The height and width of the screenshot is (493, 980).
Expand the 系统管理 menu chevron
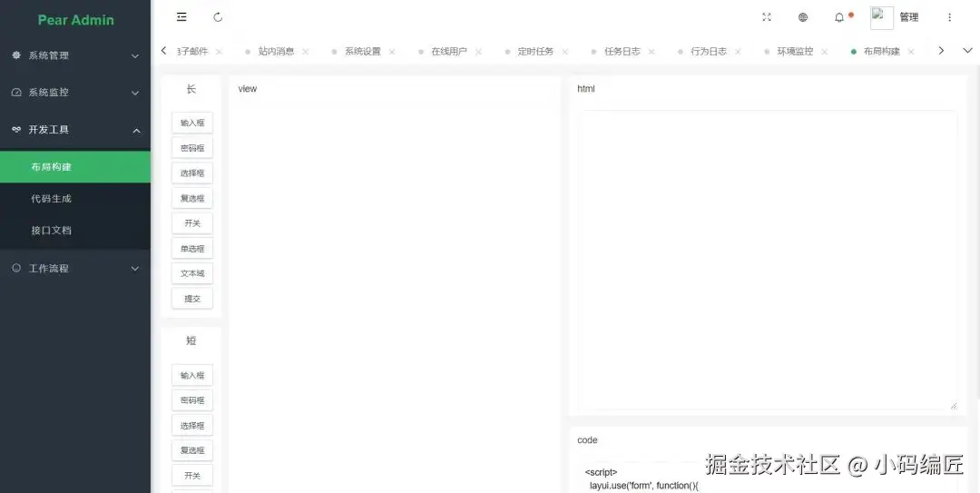coord(135,56)
